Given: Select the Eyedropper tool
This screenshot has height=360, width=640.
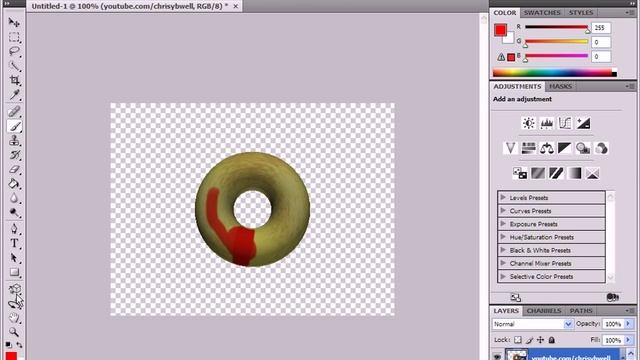Looking at the screenshot, I should (14, 95).
